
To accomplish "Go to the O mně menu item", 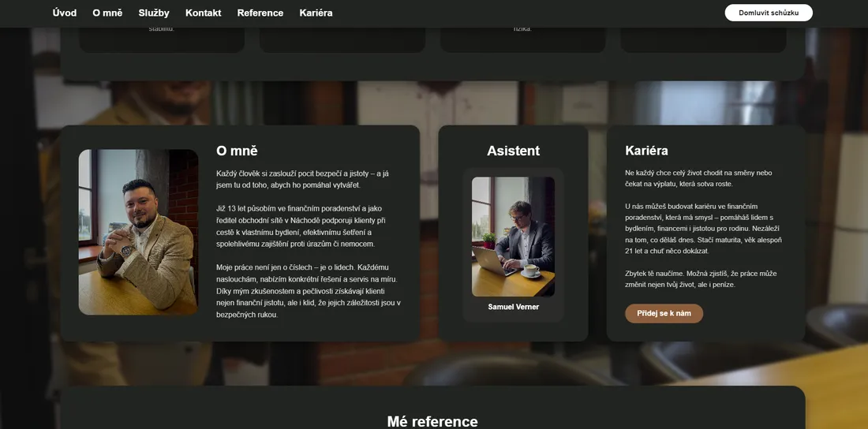I will 107,13.
